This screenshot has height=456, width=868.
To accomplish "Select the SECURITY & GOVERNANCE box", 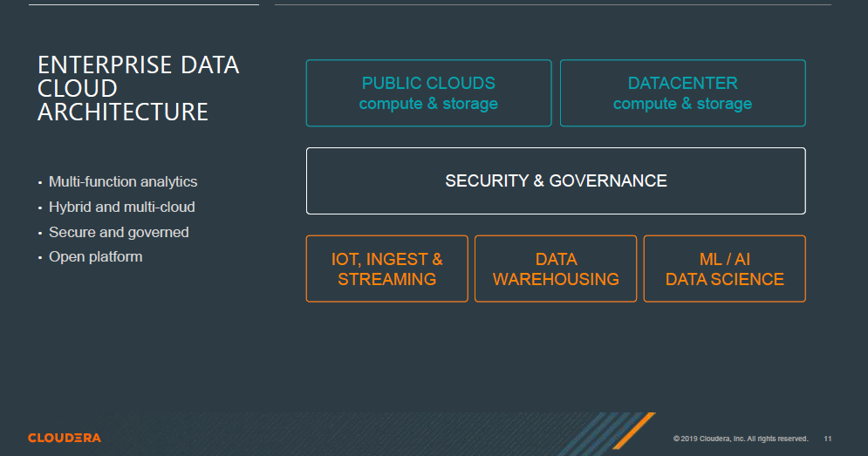I will click(x=556, y=181).
